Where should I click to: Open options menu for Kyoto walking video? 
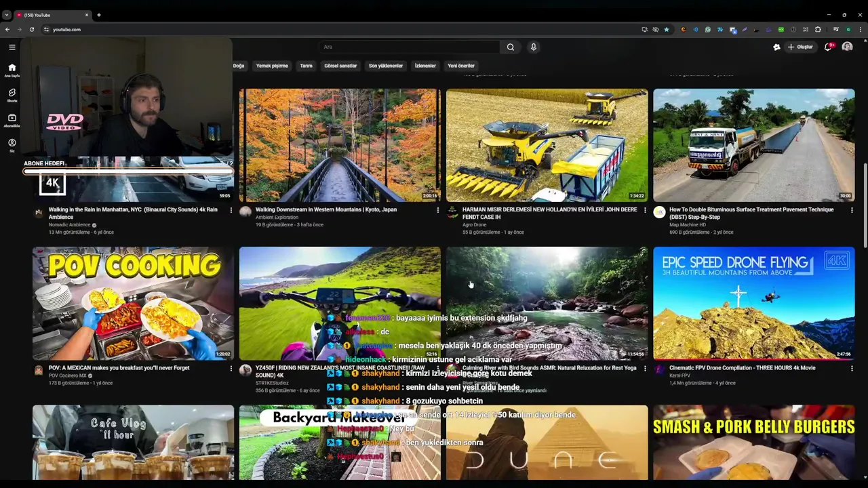coord(438,210)
